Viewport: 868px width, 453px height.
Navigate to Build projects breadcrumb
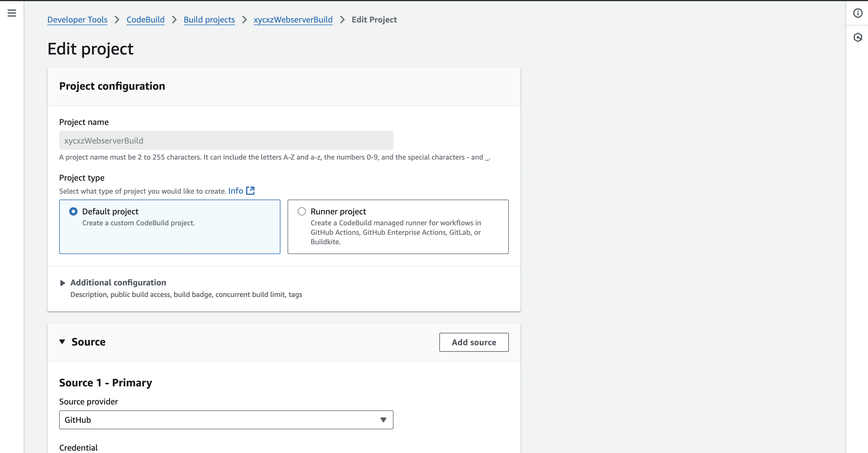pyautogui.click(x=209, y=20)
